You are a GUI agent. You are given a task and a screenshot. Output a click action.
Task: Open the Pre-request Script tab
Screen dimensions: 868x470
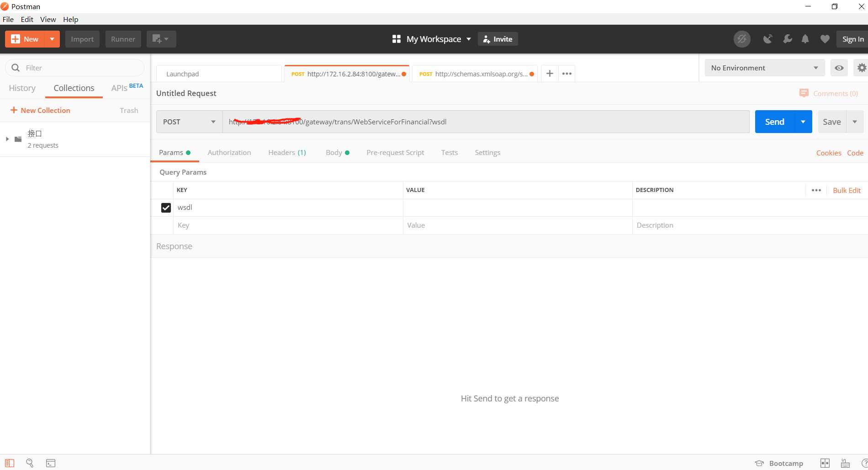(x=395, y=152)
